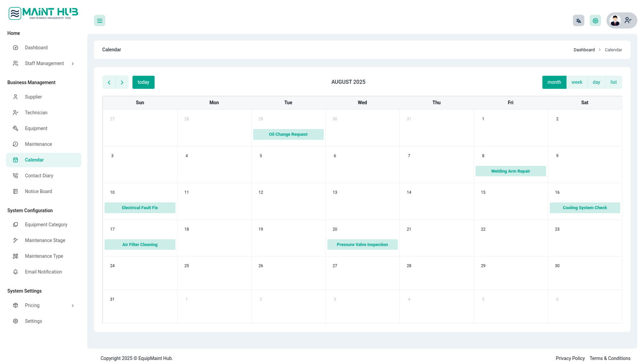Viewport: 644px width, 362px height.
Task: Click the Maintenance Type tools icon
Action: (x=15, y=256)
